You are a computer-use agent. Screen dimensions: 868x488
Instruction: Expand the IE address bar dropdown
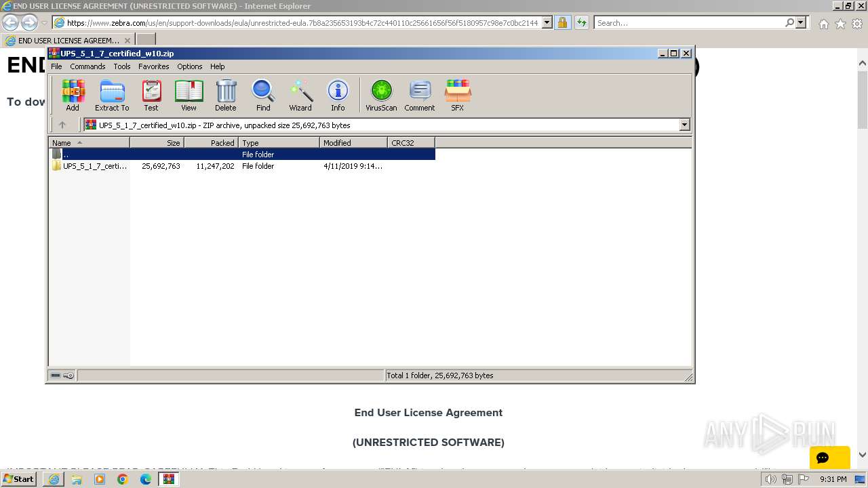(x=547, y=23)
